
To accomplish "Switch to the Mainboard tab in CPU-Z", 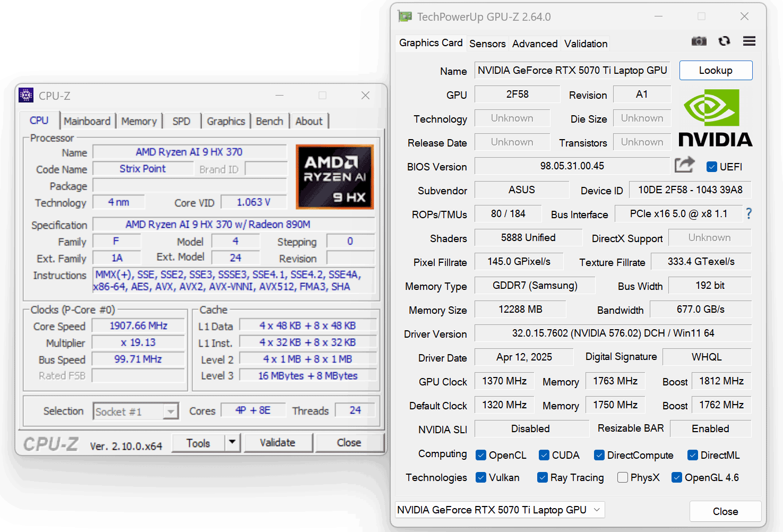I will click(x=87, y=121).
